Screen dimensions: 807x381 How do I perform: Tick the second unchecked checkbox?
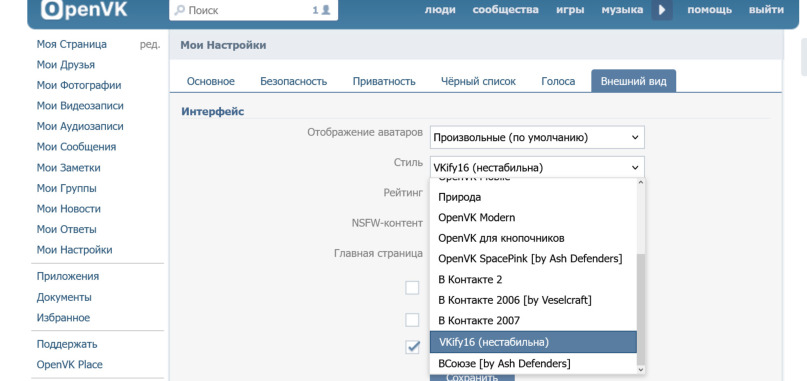[x=412, y=320]
